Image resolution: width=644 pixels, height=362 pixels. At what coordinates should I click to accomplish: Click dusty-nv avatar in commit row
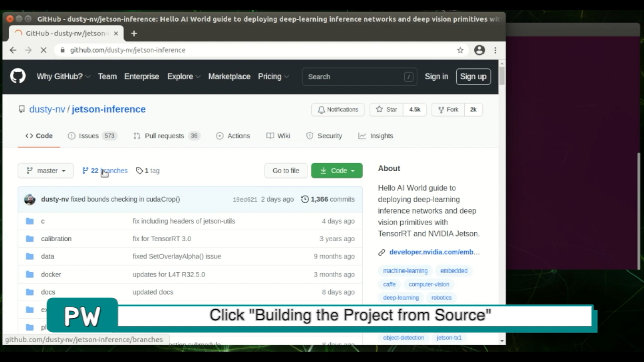pos(30,199)
